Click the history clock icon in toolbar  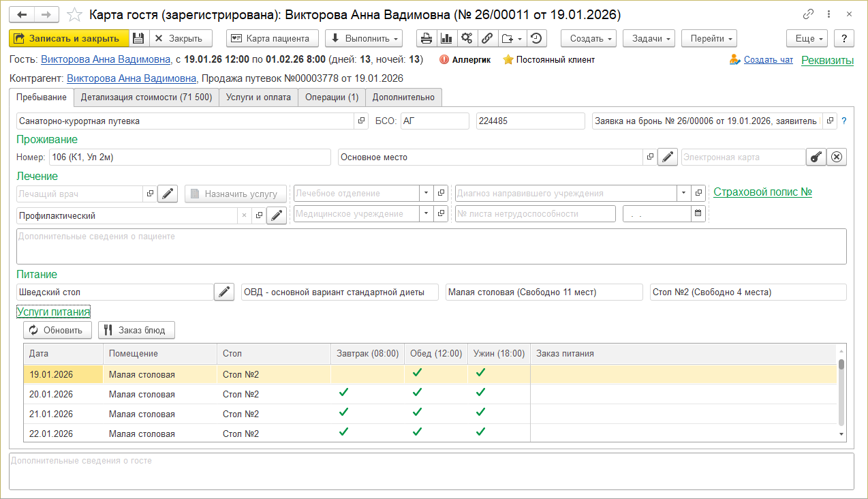pyautogui.click(x=536, y=39)
